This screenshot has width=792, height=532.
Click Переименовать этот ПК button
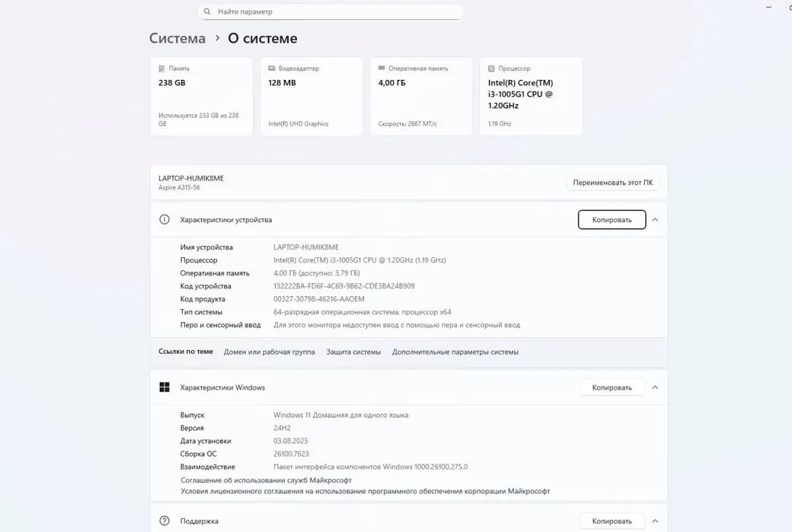pyautogui.click(x=612, y=182)
